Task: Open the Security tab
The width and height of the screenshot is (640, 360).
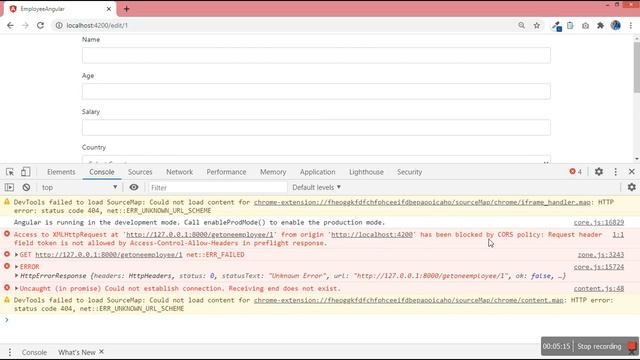Action: point(409,172)
